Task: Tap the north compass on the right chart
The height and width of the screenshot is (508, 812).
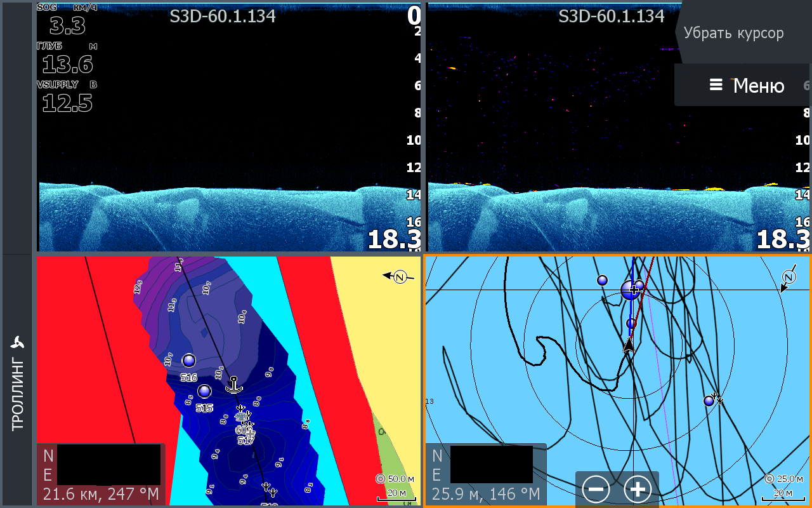Action: click(789, 277)
